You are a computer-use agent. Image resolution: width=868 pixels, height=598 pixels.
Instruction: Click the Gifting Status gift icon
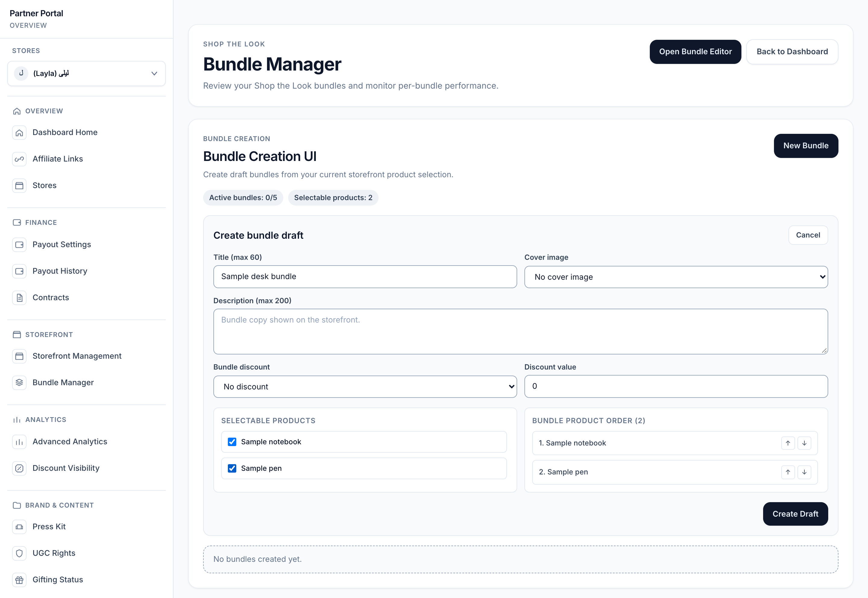[19, 580]
